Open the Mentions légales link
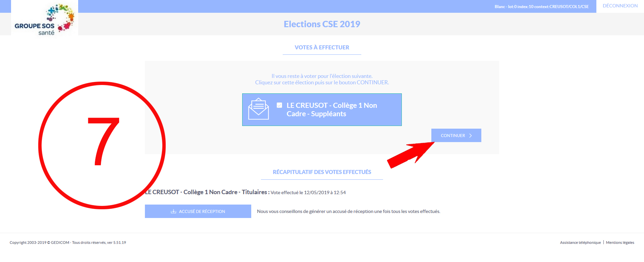This screenshot has height=262, width=644. (620, 243)
